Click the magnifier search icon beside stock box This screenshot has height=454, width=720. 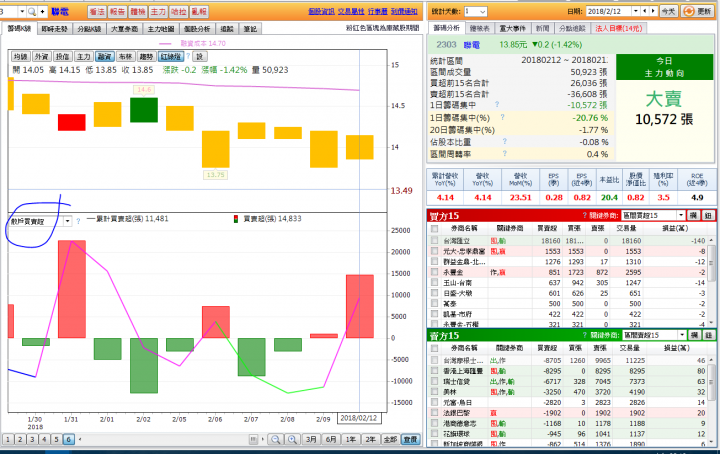(32, 11)
